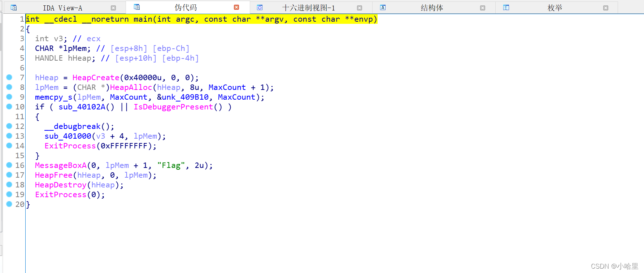This screenshot has height=273, width=644.
Task: Close the 结构体 tab
Action: (483, 8)
